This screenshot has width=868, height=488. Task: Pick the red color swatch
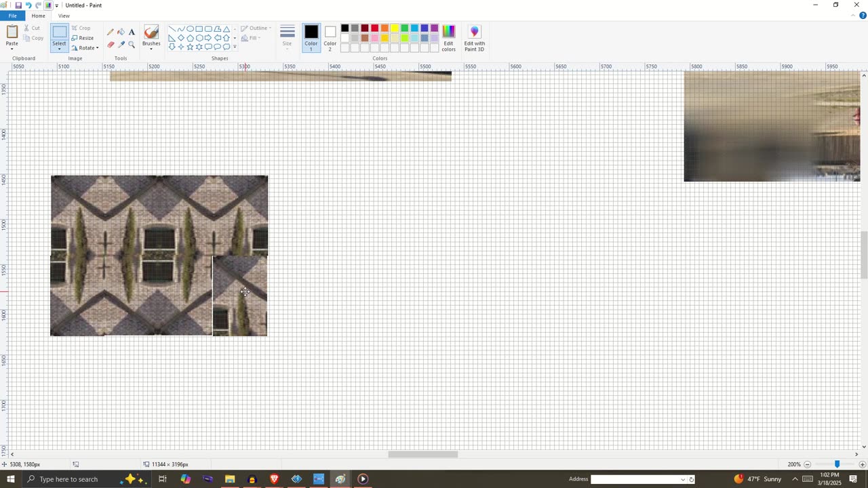click(x=374, y=28)
